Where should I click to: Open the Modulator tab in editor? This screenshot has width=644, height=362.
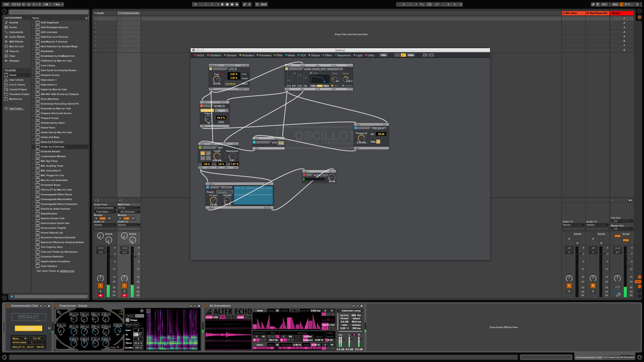[247, 55]
